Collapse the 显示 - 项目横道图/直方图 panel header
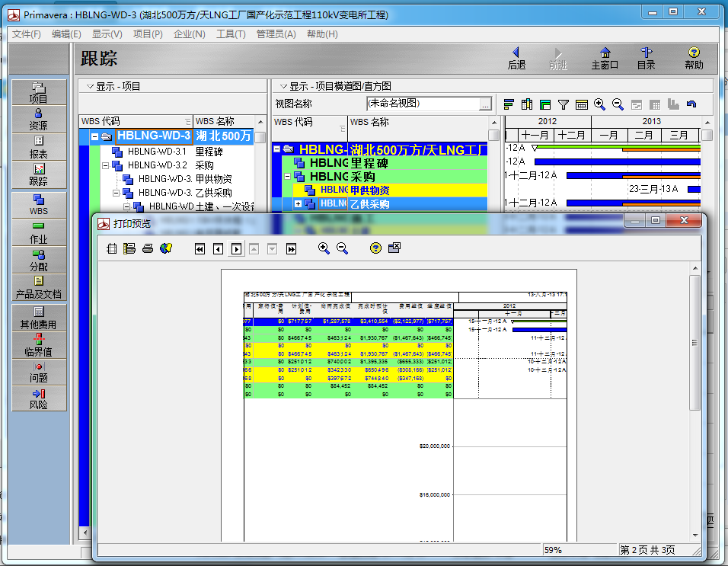 click(x=283, y=86)
